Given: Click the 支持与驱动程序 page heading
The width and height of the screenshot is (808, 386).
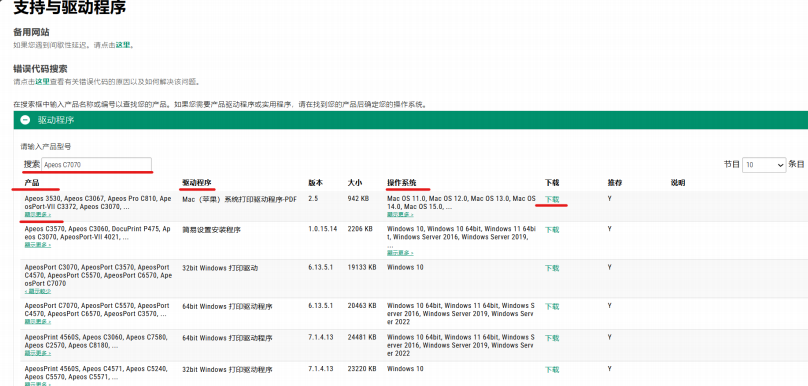Looking at the screenshot, I should click(x=70, y=8).
